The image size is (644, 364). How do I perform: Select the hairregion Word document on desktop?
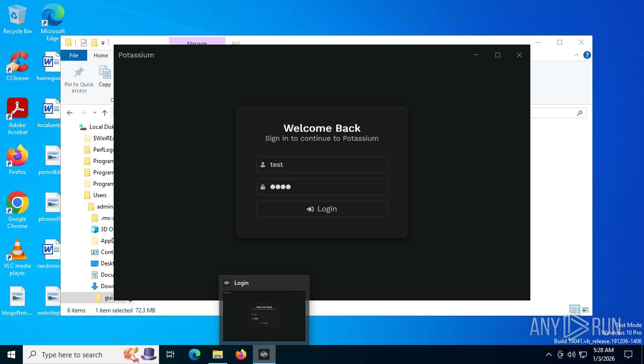(x=49, y=66)
